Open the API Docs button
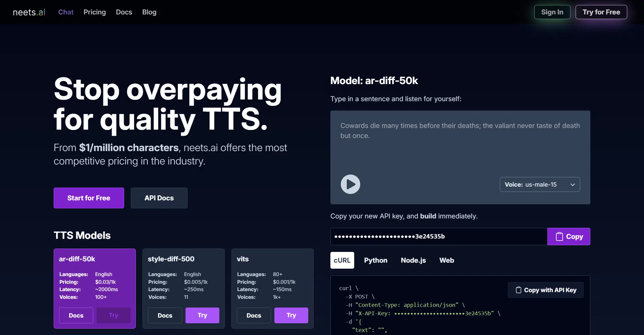Viewport: 644px width, 335px height. tap(159, 198)
